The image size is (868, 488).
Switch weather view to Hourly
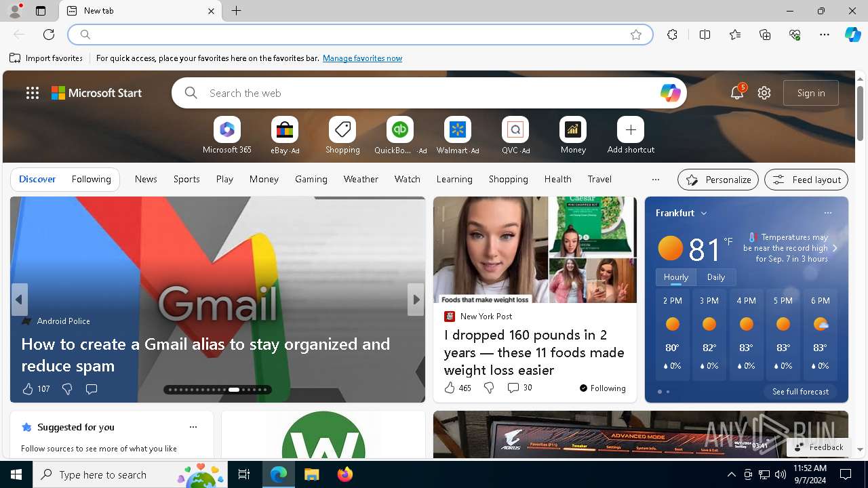(676, 277)
